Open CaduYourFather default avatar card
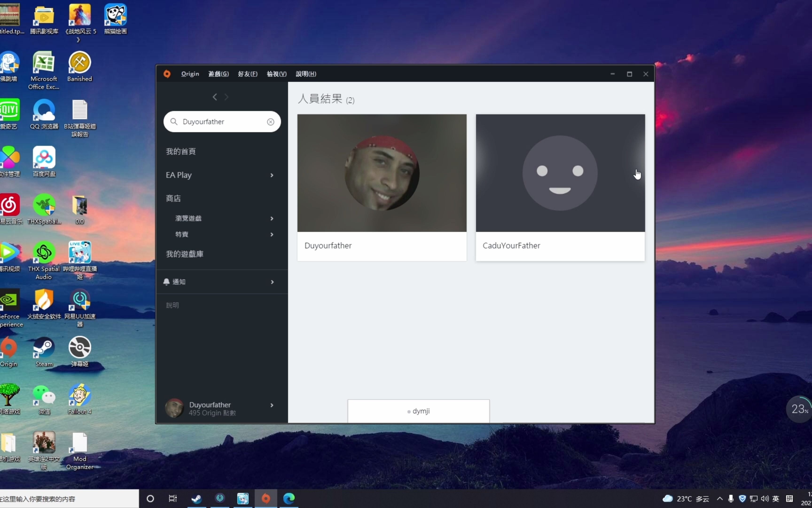 (560, 173)
